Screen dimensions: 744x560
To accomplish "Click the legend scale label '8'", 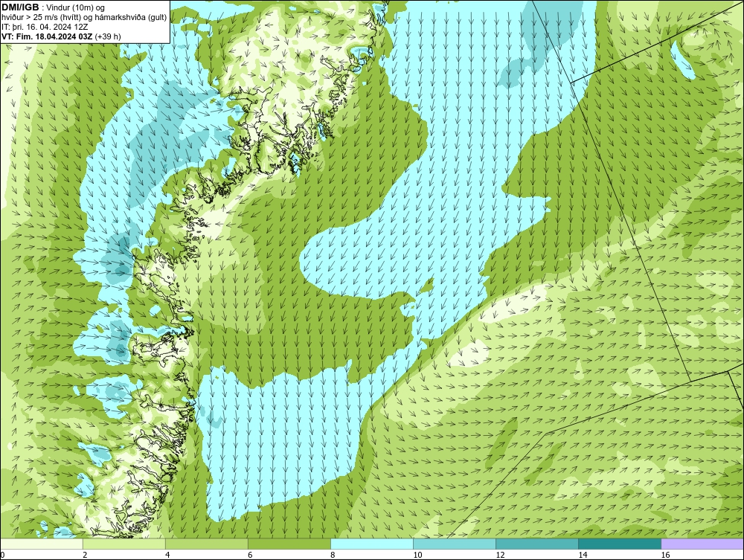I will (333, 555).
